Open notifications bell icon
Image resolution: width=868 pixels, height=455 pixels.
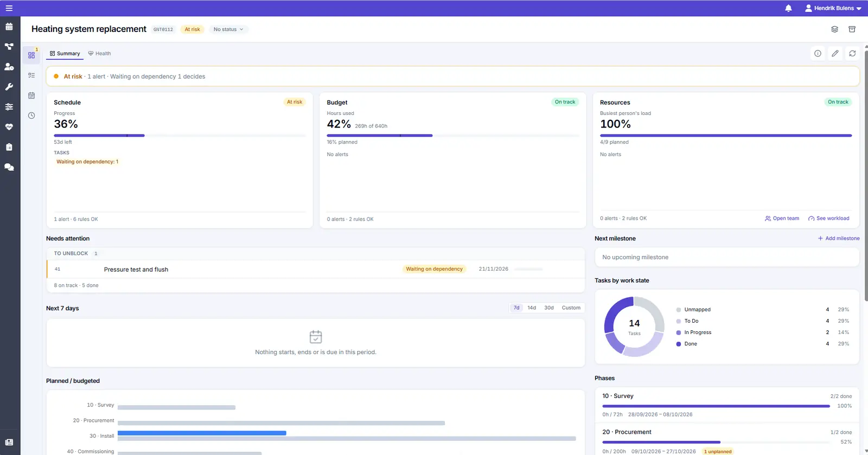coord(788,8)
